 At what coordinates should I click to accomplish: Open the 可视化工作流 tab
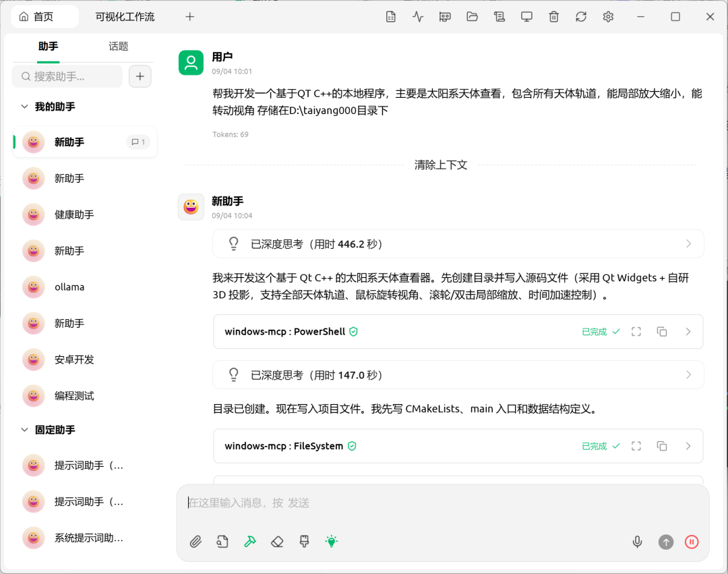[x=125, y=17]
